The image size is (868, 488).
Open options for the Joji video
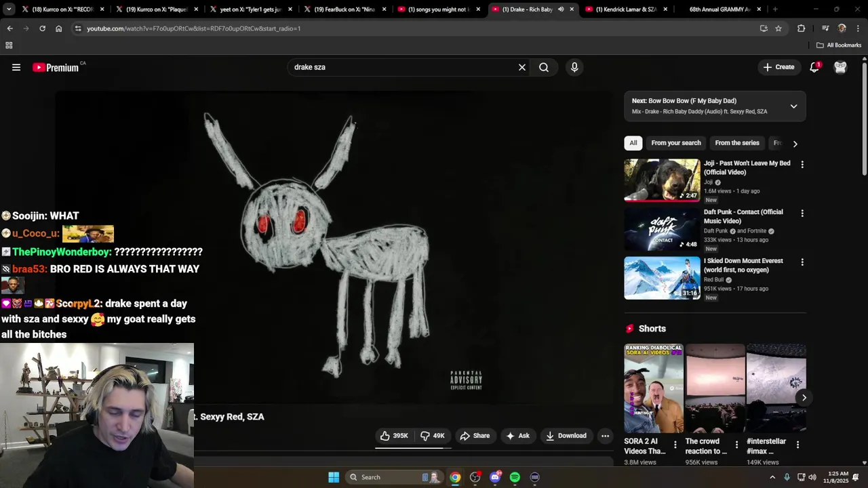pyautogui.click(x=802, y=165)
